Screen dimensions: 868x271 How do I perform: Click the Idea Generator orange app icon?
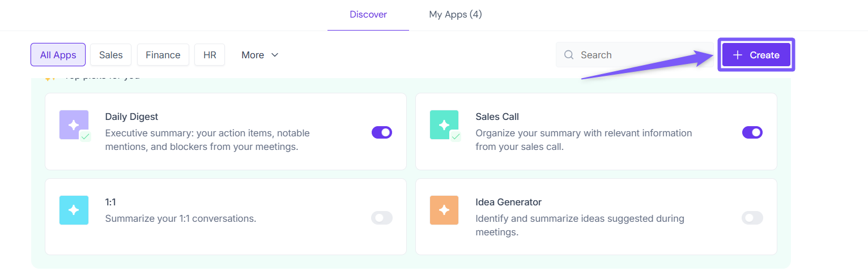point(444,210)
